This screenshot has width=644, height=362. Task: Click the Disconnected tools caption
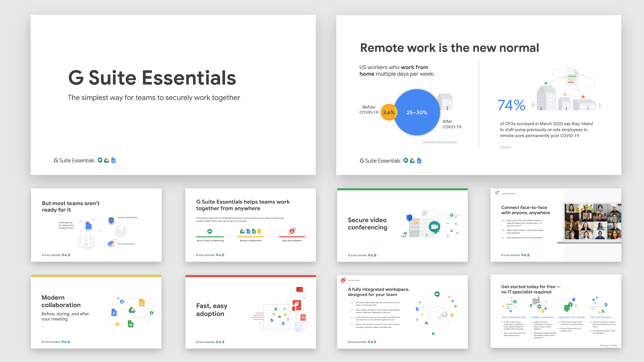pyautogui.click(x=126, y=244)
